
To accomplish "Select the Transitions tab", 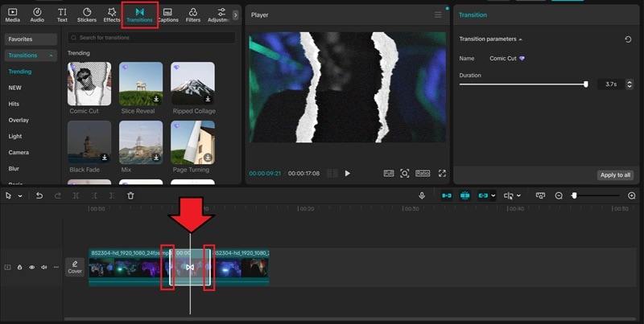I will point(139,15).
